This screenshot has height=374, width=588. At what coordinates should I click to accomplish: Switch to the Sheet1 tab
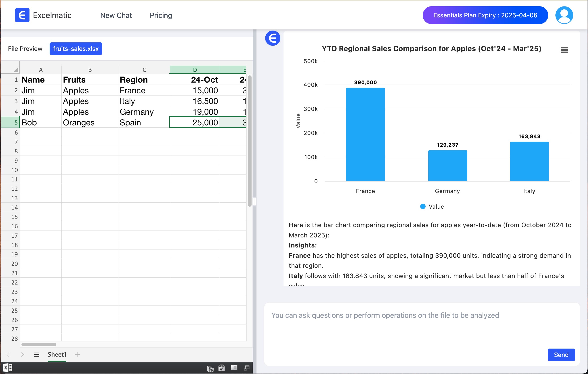coord(57,355)
